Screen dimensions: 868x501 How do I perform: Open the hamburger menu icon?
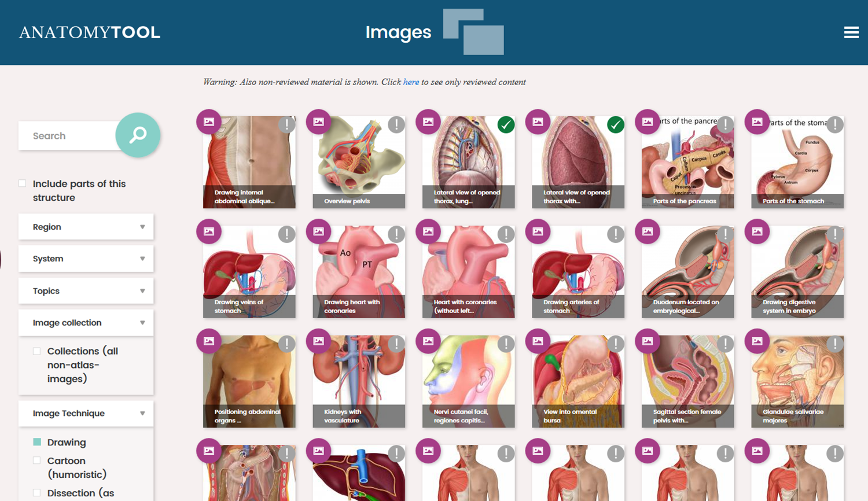[x=851, y=32]
